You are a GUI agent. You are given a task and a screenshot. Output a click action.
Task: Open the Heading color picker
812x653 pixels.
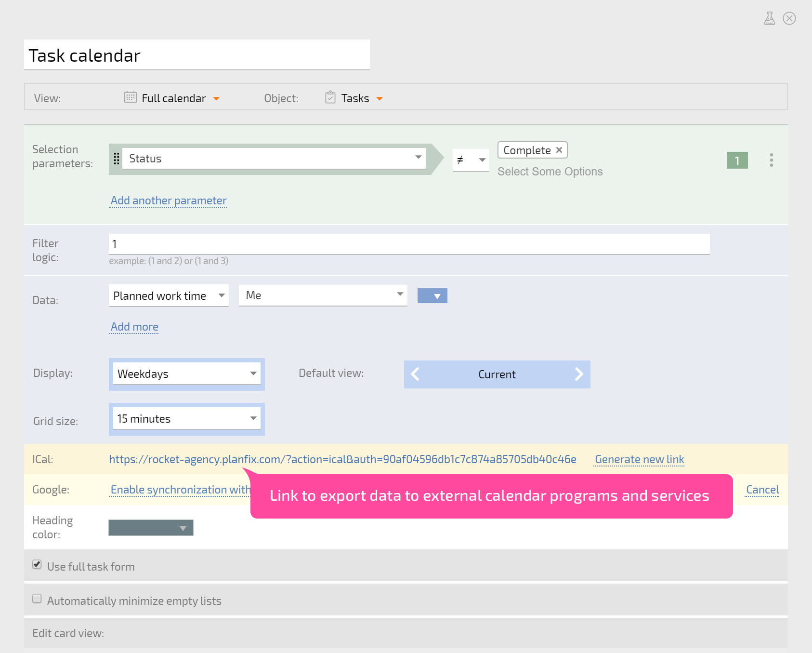point(151,528)
